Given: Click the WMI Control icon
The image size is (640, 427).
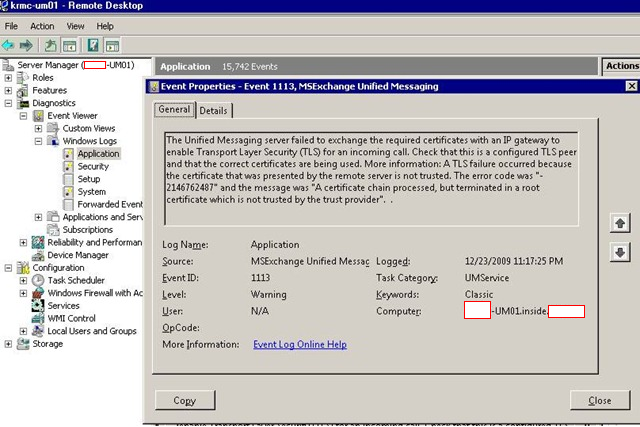Looking at the screenshot, I should click(x=38, y=318).
